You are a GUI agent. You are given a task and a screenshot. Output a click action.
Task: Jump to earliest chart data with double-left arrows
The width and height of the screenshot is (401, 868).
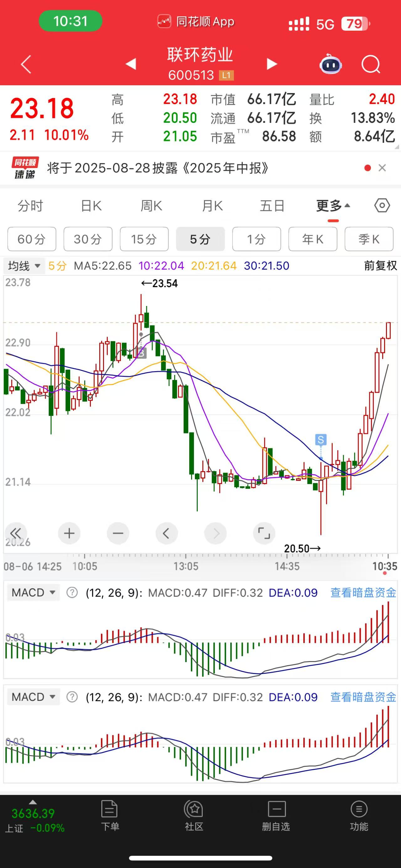coord(15,534)
